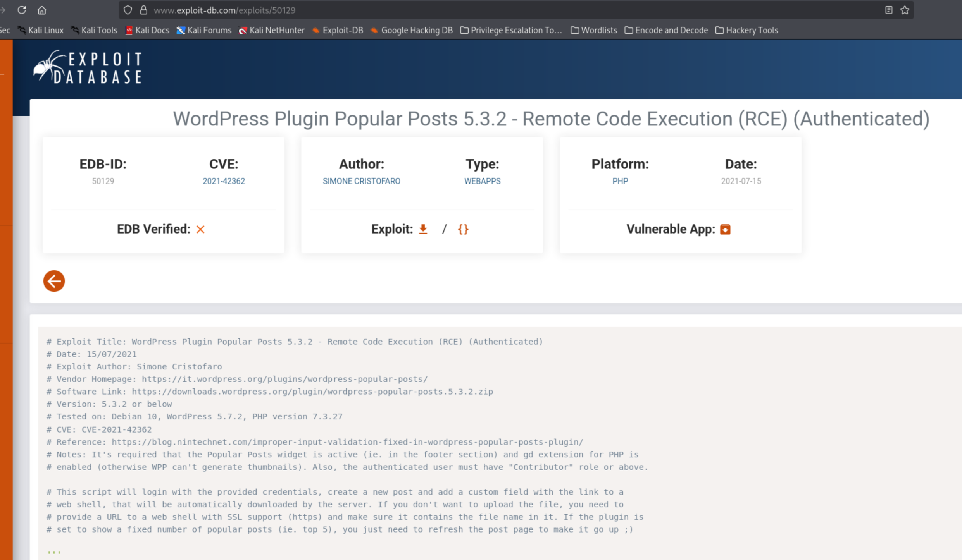Download the vulnerable app archive icon

725,229
